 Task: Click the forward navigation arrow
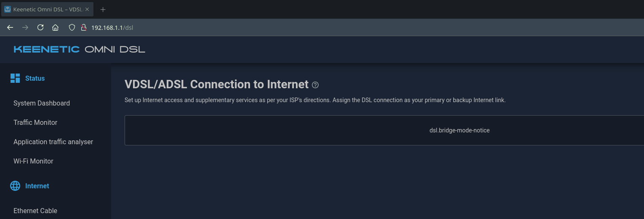tap(25, 28)
